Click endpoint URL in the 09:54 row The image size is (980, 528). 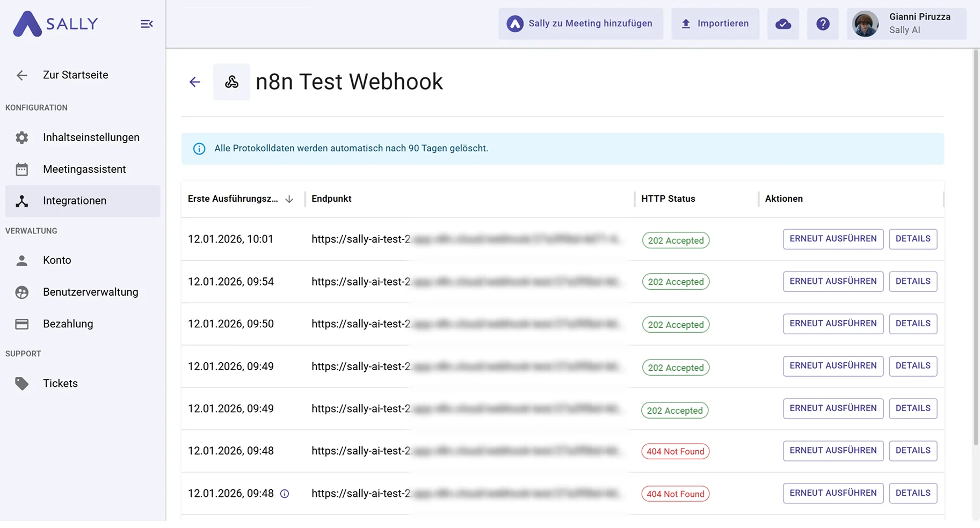pyautogui.click(x=467, y=282)
